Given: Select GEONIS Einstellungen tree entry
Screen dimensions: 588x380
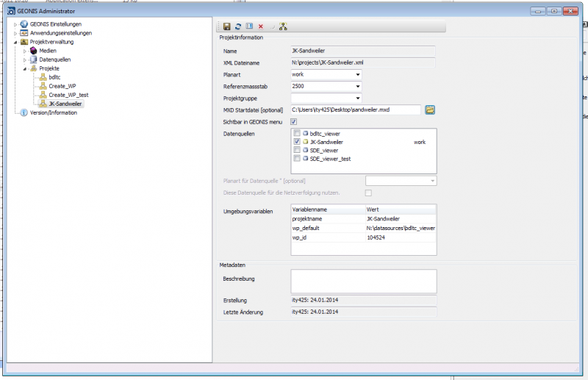Looking at the screenshot, I should [56, 24].
